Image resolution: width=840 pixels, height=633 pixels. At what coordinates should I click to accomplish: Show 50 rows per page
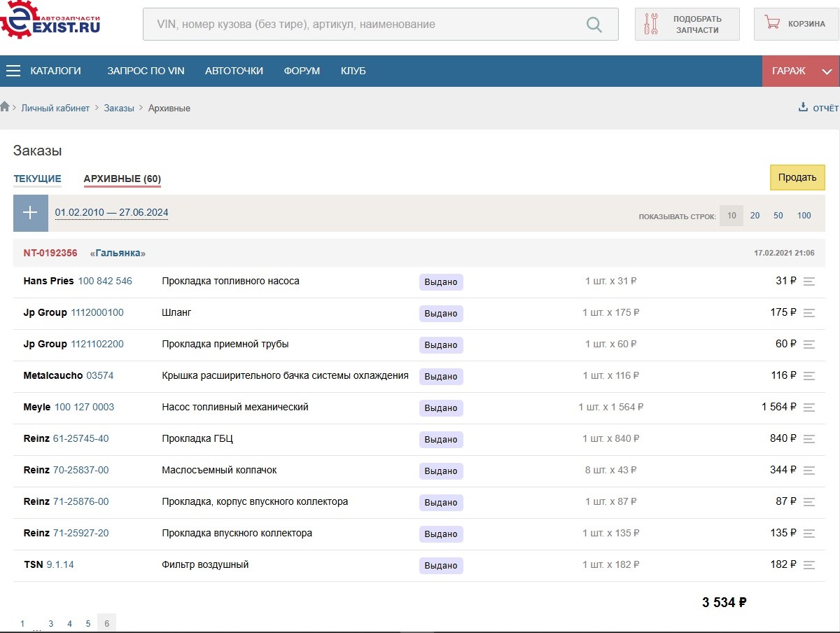[778, 216]
